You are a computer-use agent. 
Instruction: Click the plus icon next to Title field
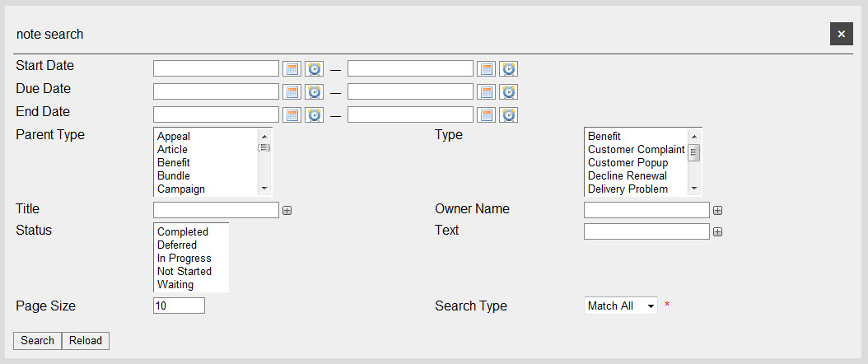287,210
